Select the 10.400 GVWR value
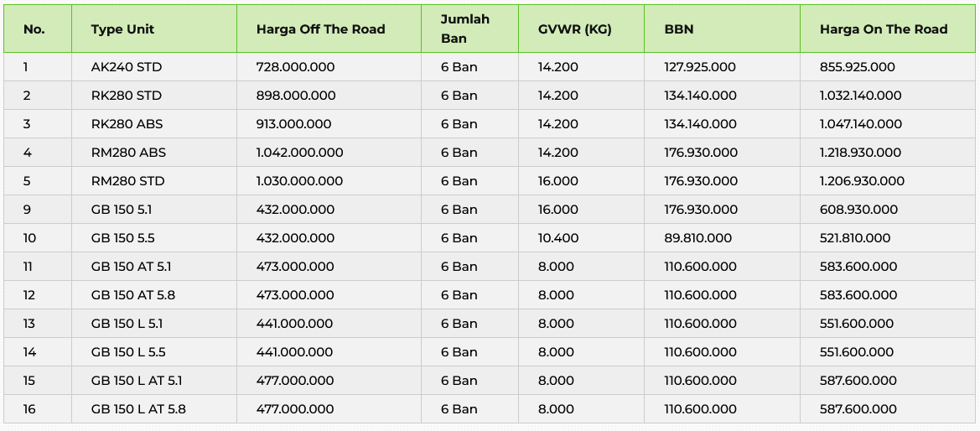980x431 pixels. (x=558, y=238)
